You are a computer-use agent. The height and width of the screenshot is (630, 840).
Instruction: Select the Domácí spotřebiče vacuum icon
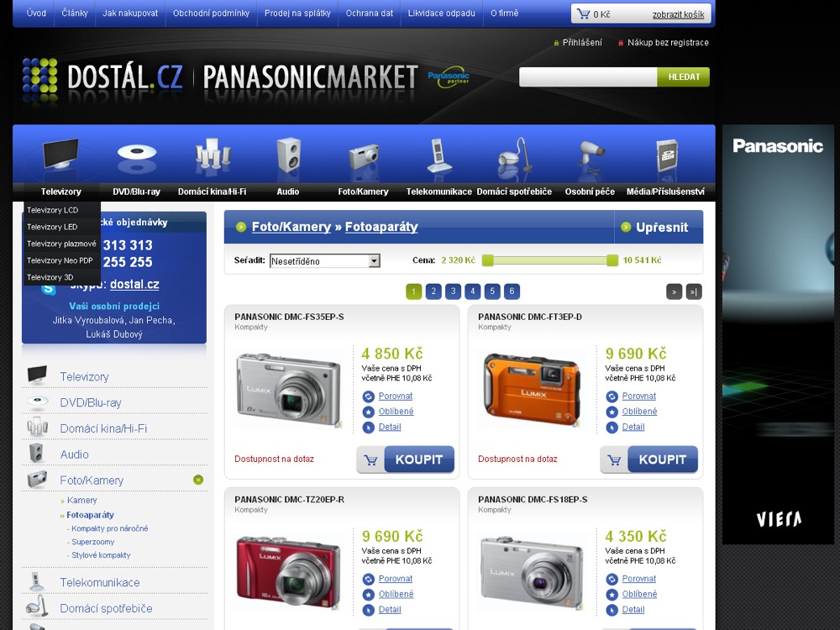coord(513,156)
